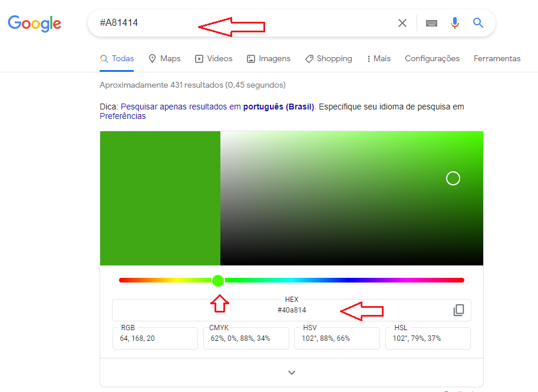Submit the search with the magnifier icon
This screenshot has height=392, width=538.
point(478,23)
